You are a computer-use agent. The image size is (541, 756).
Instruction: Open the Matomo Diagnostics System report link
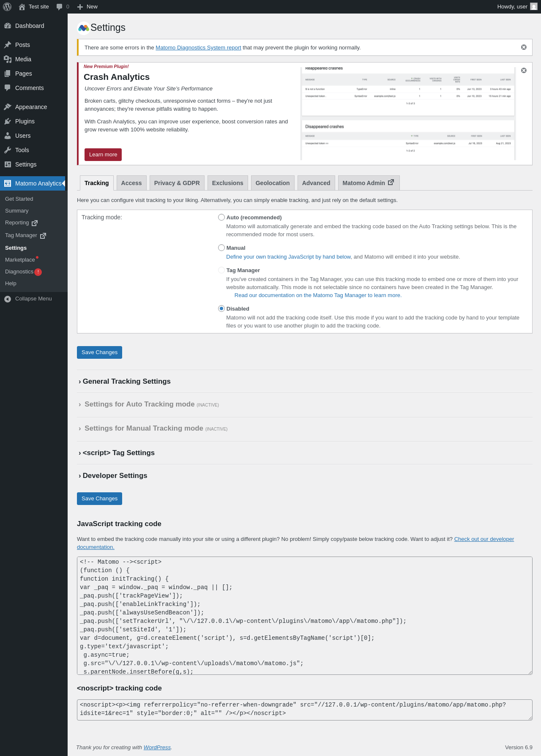(198, 48)
